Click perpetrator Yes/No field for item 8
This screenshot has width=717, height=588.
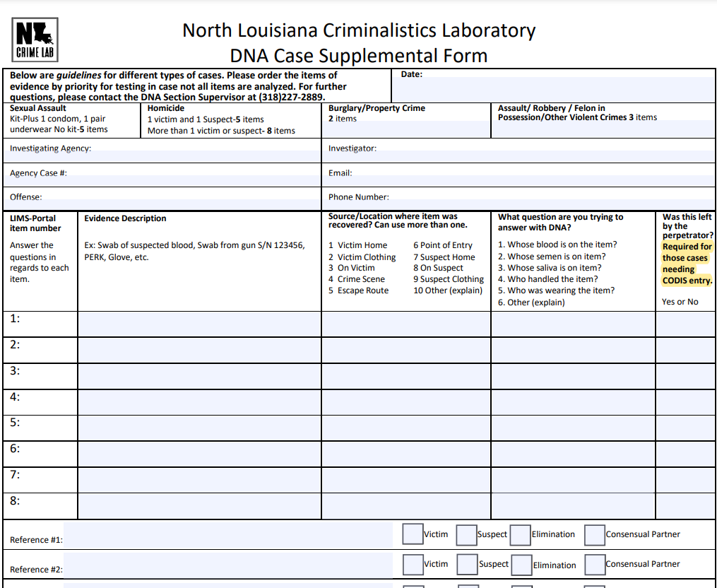pyautogui.click(x=685, y=506)
